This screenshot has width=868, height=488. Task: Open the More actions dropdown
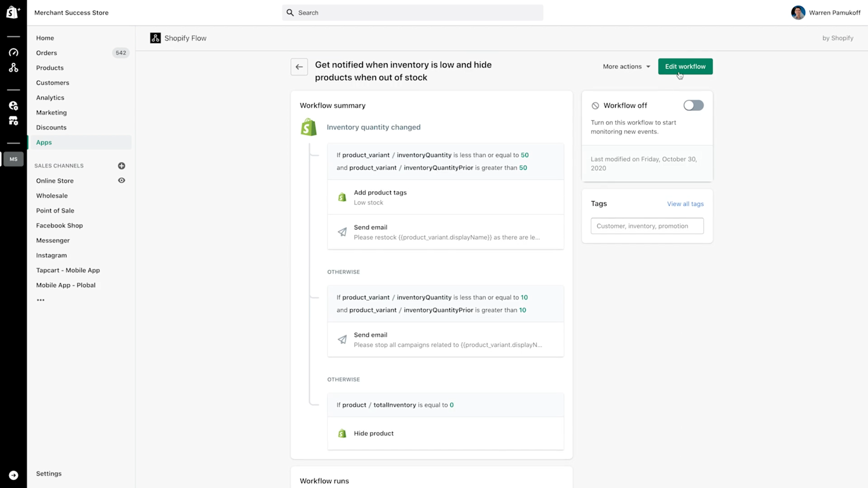(626, 66)
